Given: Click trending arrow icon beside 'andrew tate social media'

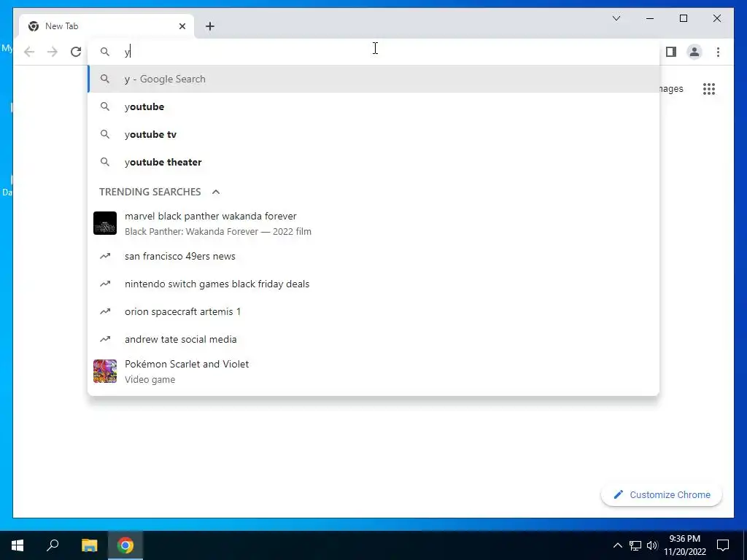Looking at the screenshot, I should [x=105, y=339].
